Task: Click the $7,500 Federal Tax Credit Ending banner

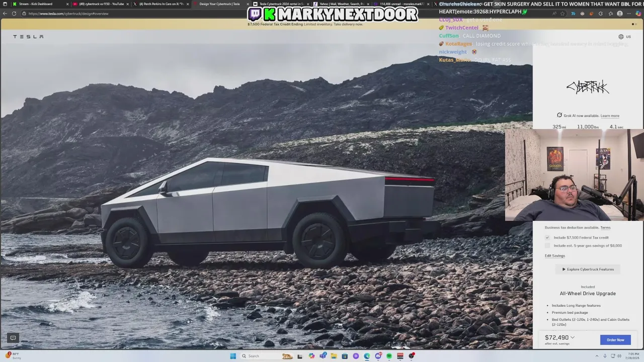Action: pos(305,24)
